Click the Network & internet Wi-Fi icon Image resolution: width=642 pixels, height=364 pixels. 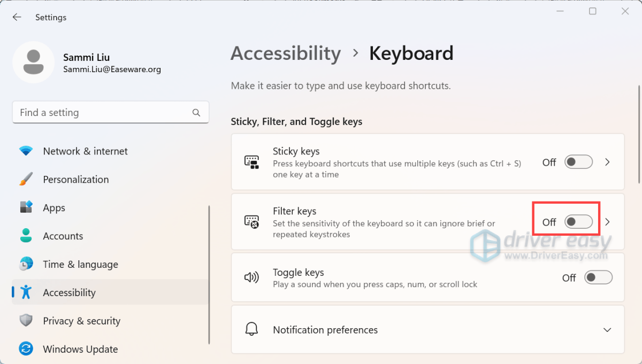[26, 151]
